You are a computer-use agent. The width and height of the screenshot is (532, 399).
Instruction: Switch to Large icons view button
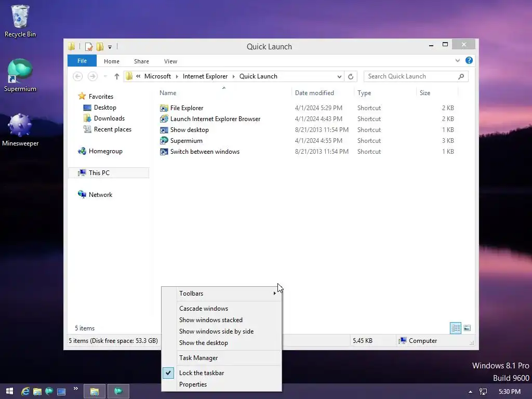click(467, 328)
